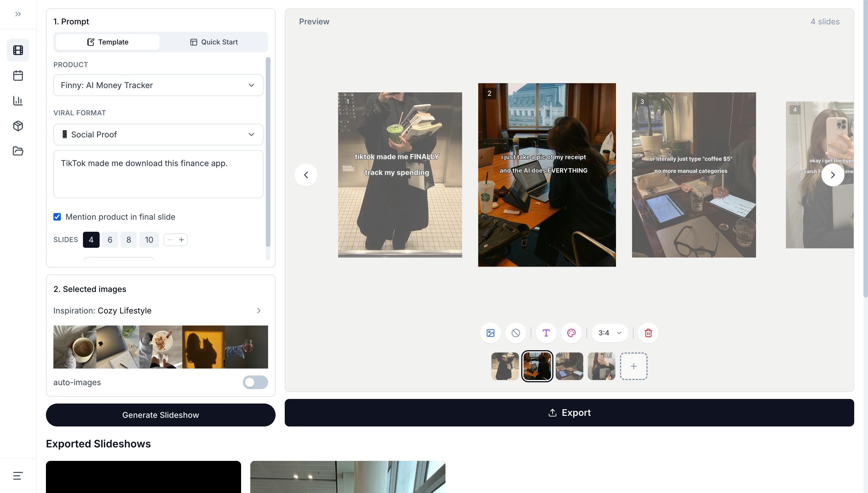Open the Product dropdown showing Finny: AI Money Tracker

[x=158, y=85]
